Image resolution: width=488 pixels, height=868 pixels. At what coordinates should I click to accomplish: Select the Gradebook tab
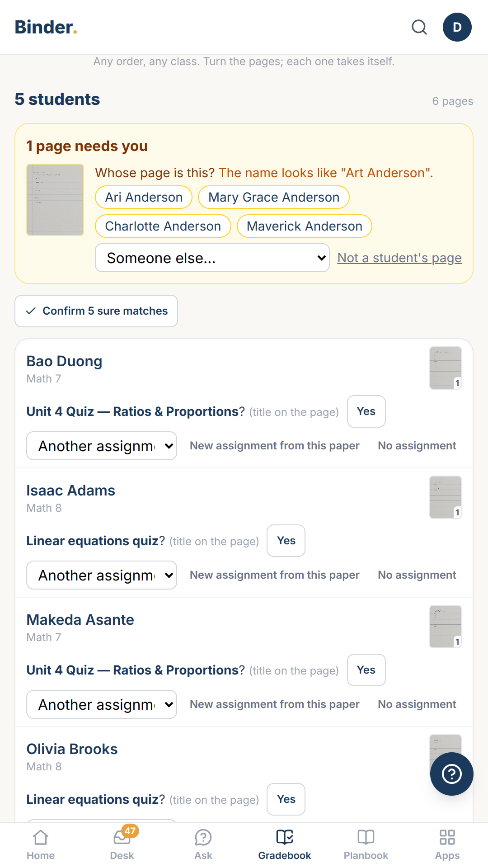coord(285,844)
